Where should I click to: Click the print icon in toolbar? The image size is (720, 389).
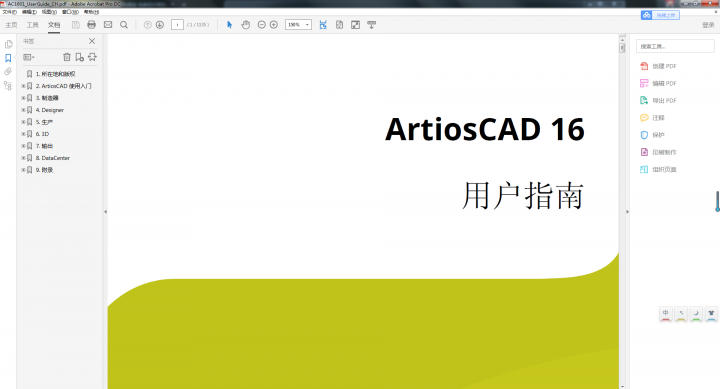[91, 25]
